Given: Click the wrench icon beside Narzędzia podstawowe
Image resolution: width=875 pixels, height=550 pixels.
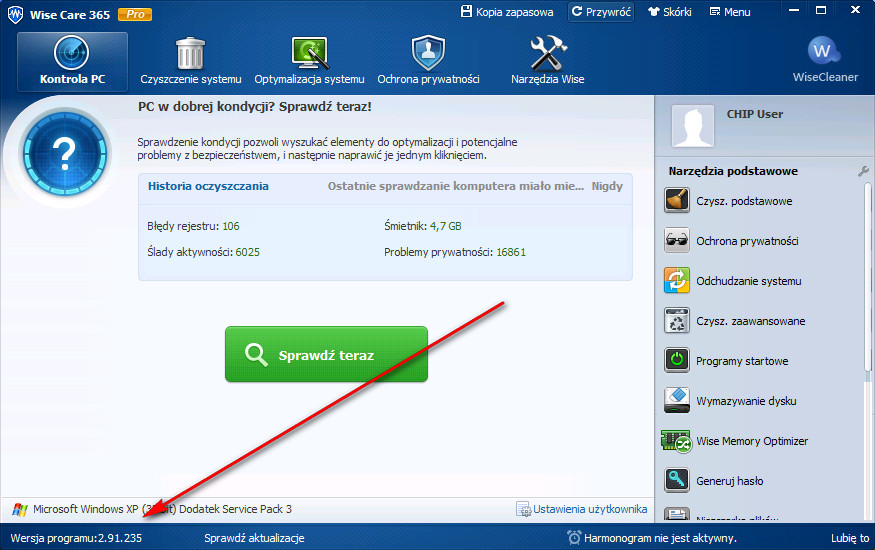Looking at the screenshot, I should [x=863, y=171].
